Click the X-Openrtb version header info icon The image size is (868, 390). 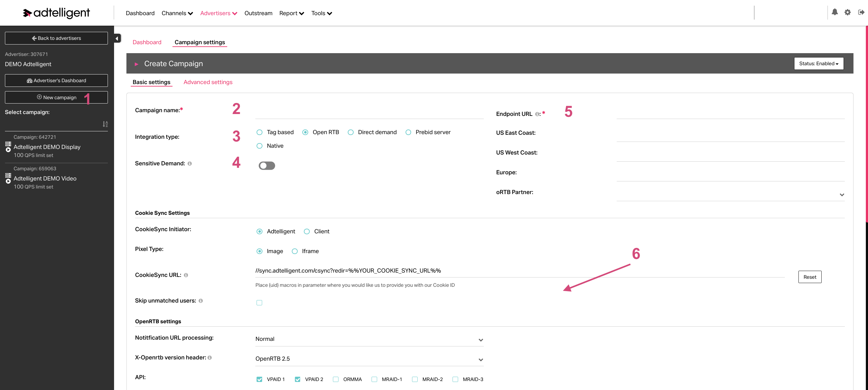[x=210, y=358]
